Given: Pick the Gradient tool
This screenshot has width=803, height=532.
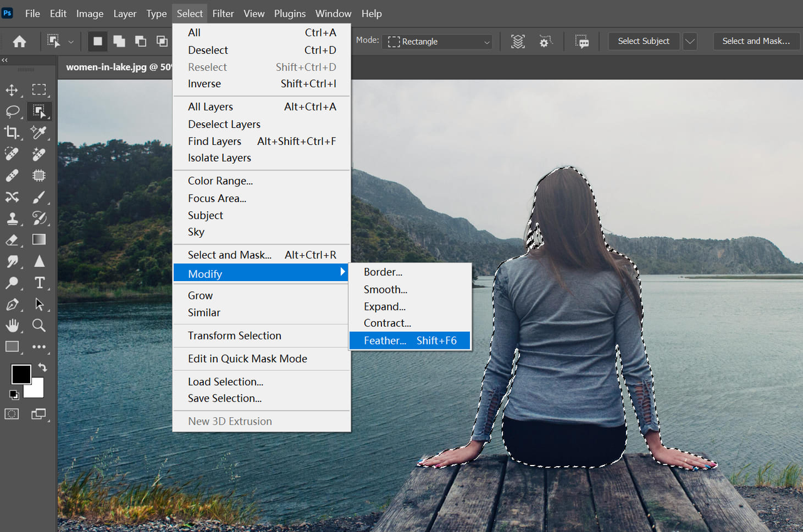Looking at the screenshot, I should pyautogui.click(x=39, y=240).
